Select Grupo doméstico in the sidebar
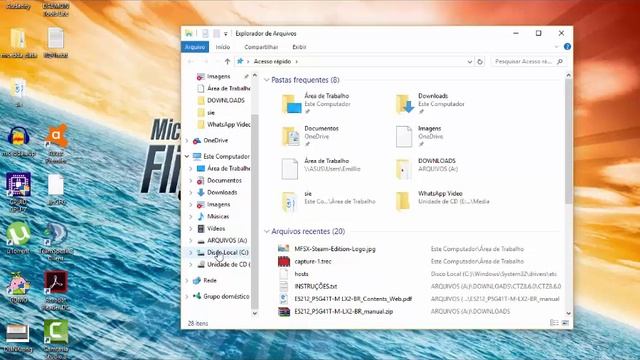This screenshot has height=360, width=640. pos(226,296)
